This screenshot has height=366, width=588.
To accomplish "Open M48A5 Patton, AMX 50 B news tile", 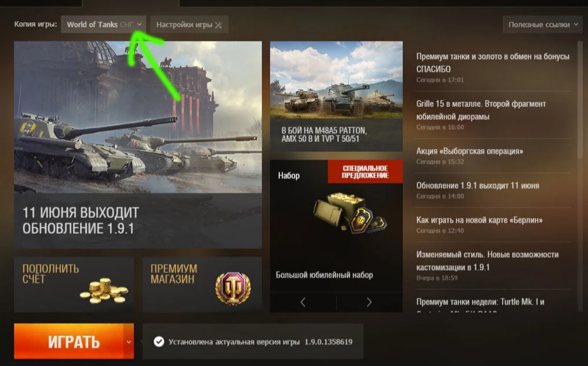I will pos(336,96).
